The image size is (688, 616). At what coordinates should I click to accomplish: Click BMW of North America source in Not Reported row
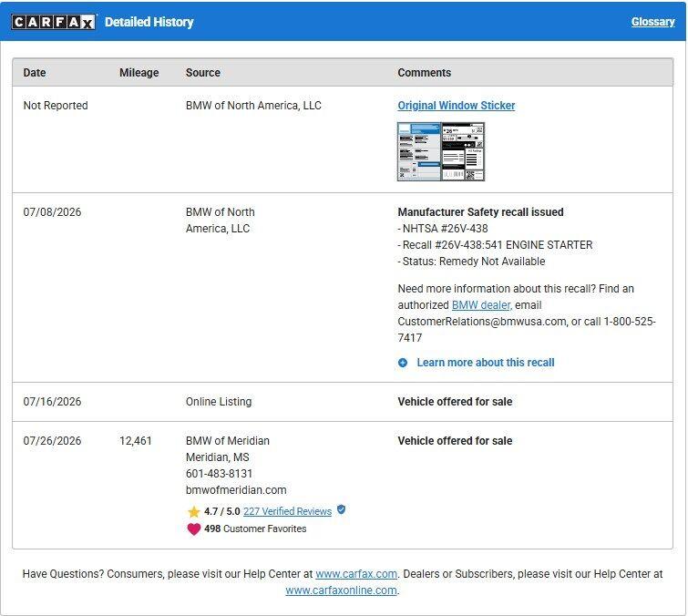(x=253, y=106)
